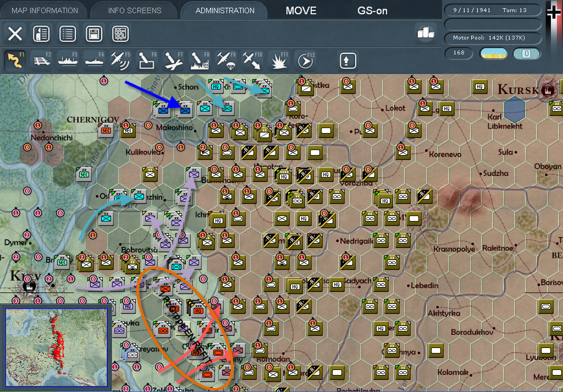This screenshot has width=563, height=392.
Task: Click the Korenevo town label
Action: click(x=445, y=154)
